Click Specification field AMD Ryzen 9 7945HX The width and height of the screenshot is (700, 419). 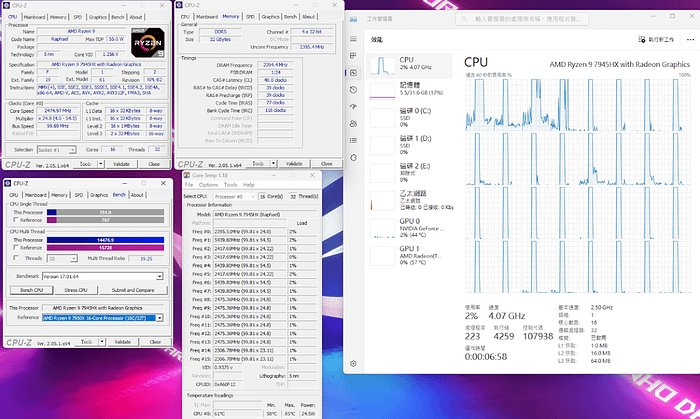click(x=96, y=65)
